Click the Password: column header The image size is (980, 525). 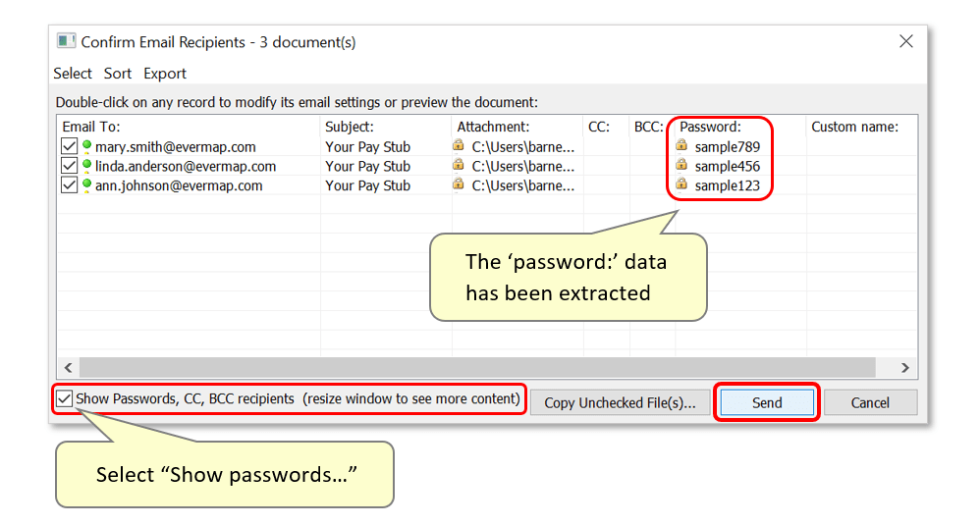point(740,127)
